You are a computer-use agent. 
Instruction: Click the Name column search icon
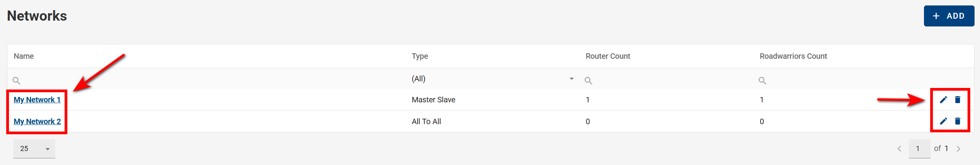pos(16,81)
